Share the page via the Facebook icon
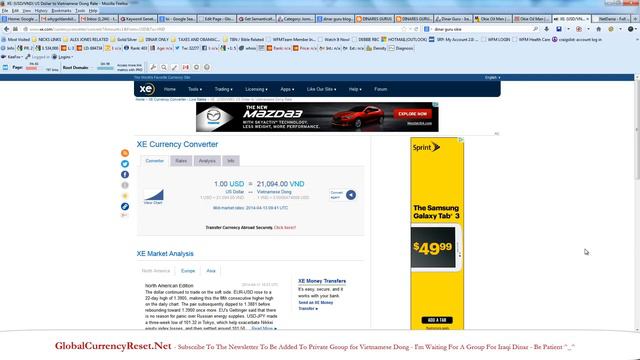Viewport: 640px width, 360px height. [125, 174]
